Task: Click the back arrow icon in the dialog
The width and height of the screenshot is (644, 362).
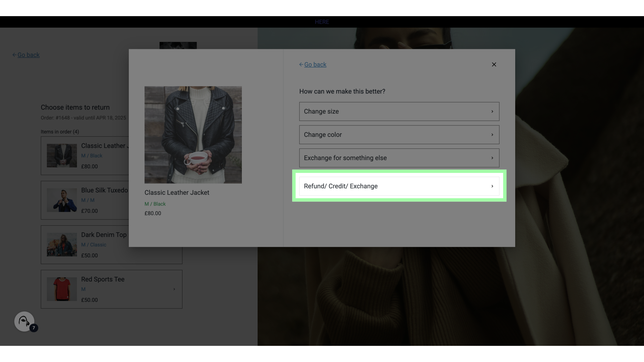Action: (301, 64)
